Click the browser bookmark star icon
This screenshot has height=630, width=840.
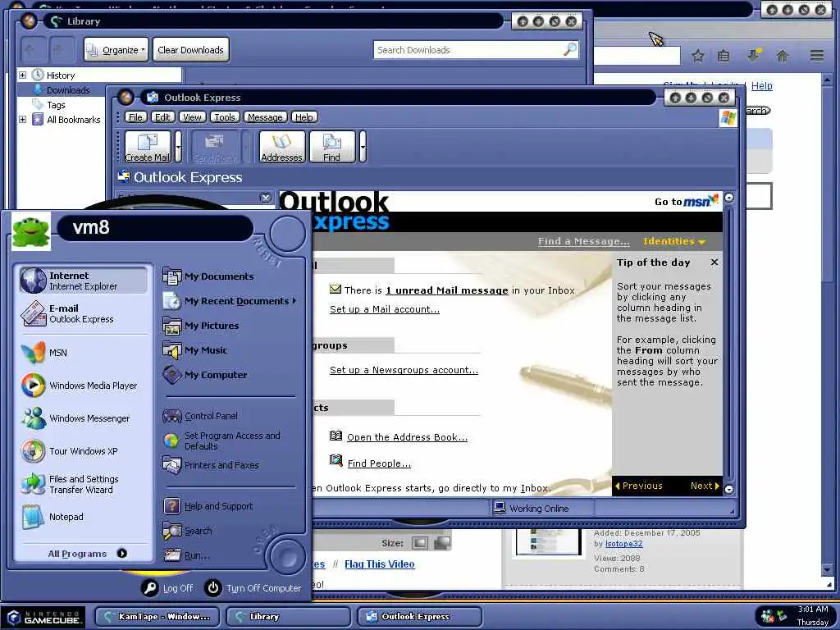pos(697,56)
